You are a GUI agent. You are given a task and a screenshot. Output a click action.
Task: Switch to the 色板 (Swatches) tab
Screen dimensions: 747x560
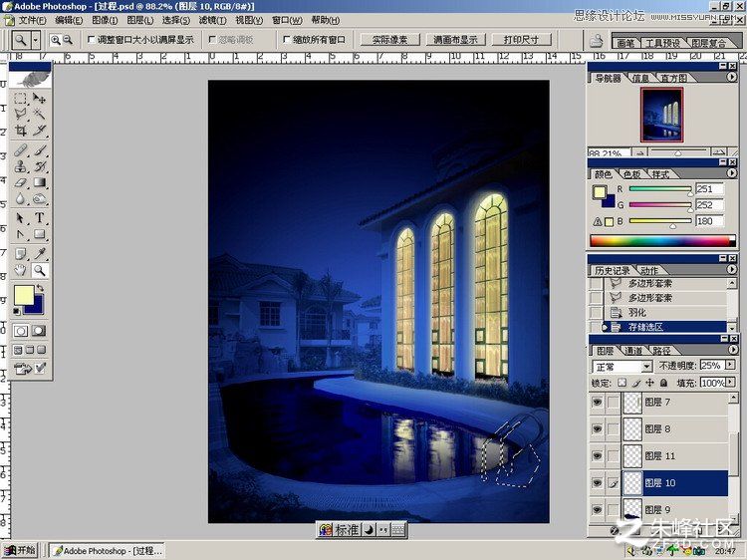click(x=632, y=174)
